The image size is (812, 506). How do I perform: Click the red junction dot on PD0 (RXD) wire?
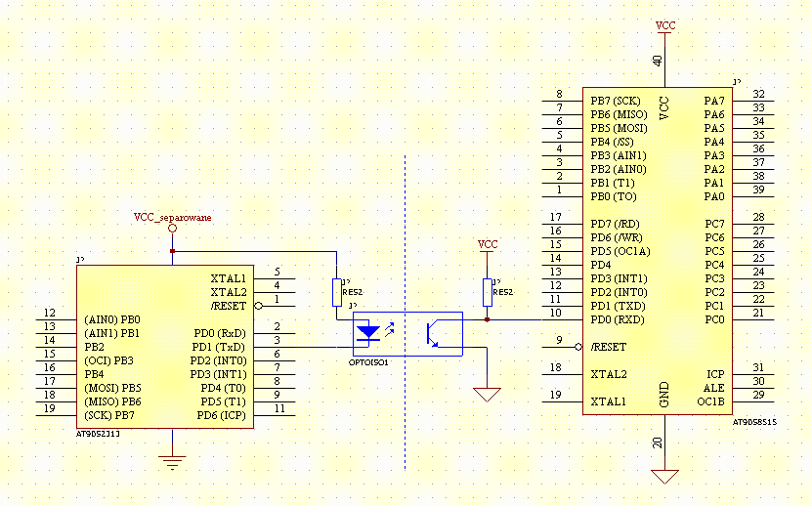pyautogui.click(x=487, y=319)
